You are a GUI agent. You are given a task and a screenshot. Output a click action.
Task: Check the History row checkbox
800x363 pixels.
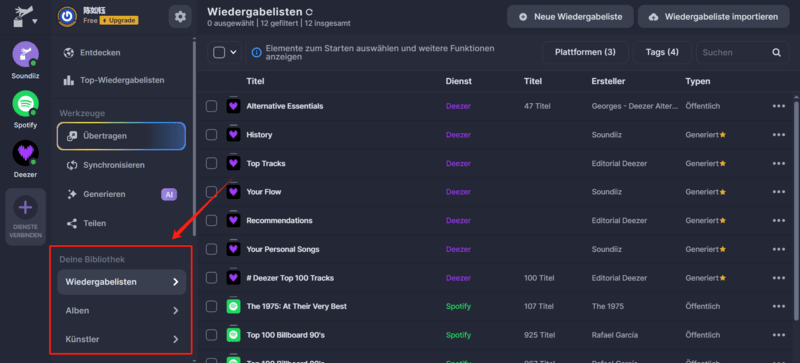[x=211, y=135]
